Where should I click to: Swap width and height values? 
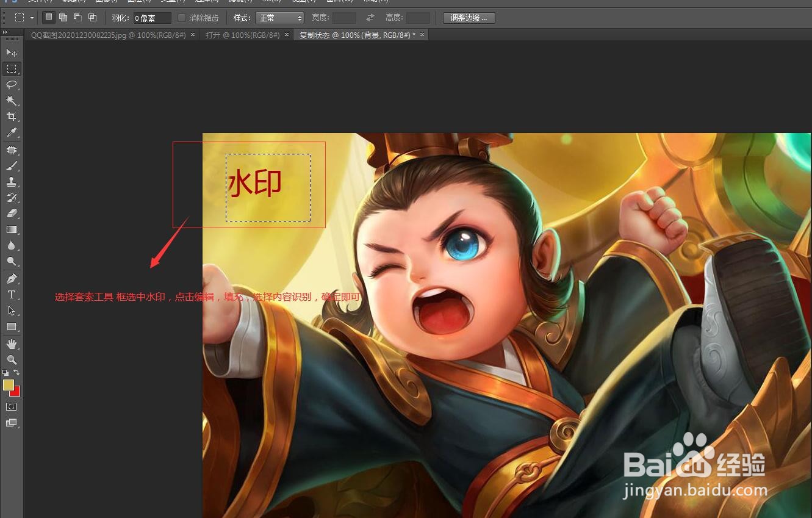[370, 18]
